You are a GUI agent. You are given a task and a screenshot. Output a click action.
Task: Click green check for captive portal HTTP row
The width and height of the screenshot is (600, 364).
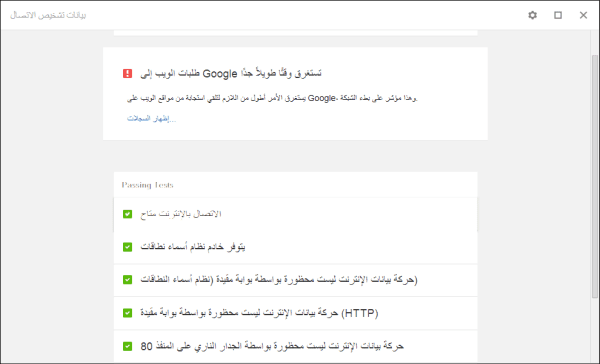pos(127,313)
